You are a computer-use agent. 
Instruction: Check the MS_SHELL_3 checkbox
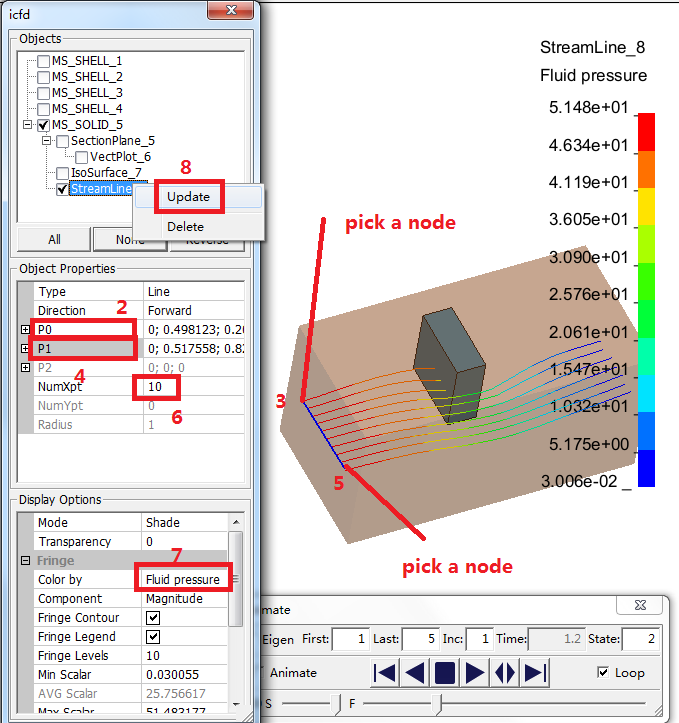tap(43, 93)
